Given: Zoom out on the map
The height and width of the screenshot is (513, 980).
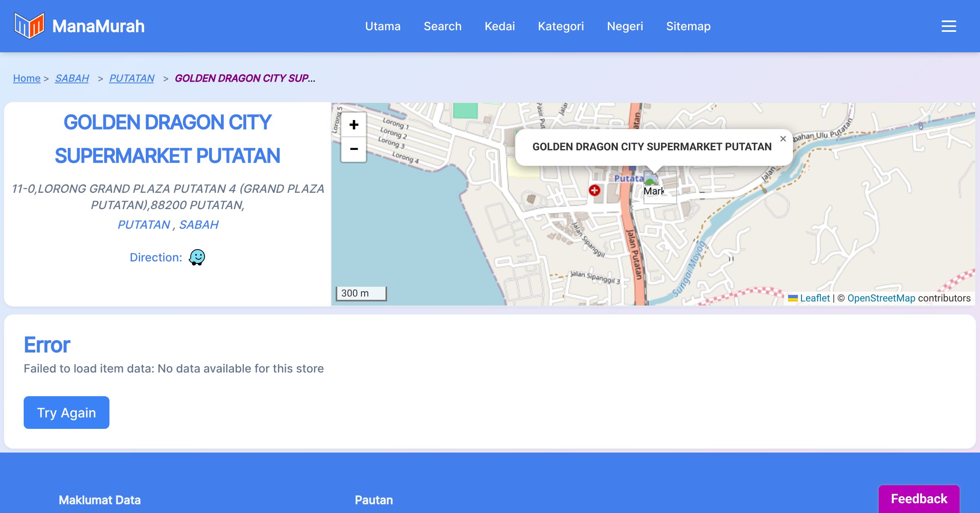Looking at the screenshot, I should pos(354,149).
